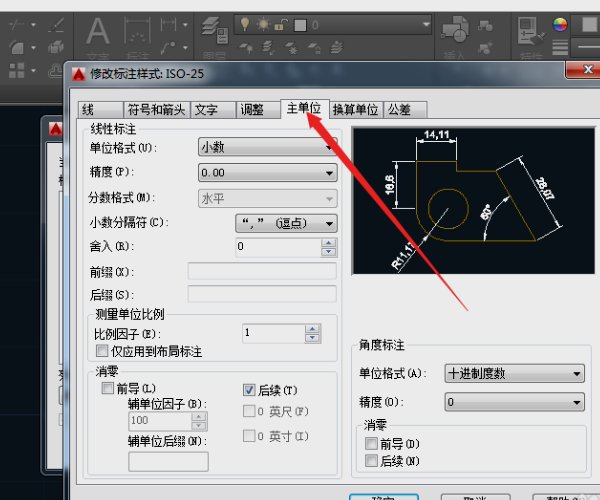
Task: Select the Linear dimension icon
Action: [168, 24]
